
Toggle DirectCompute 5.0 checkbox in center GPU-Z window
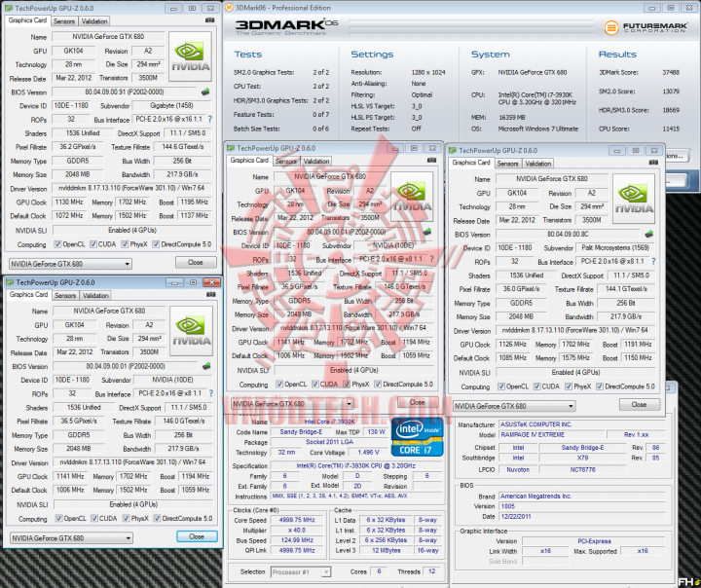pyautogui.click(x=378, y=385)
